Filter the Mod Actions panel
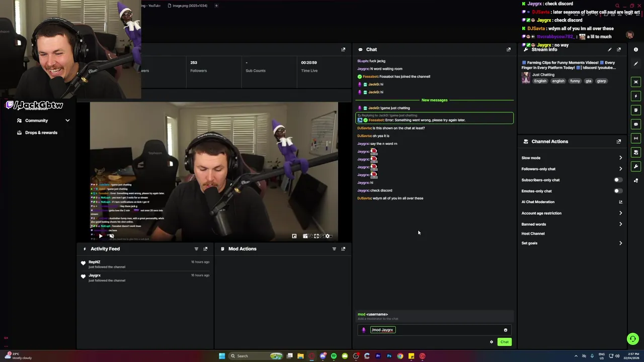Viewport: 644px width, 362px height. (334, 249)
